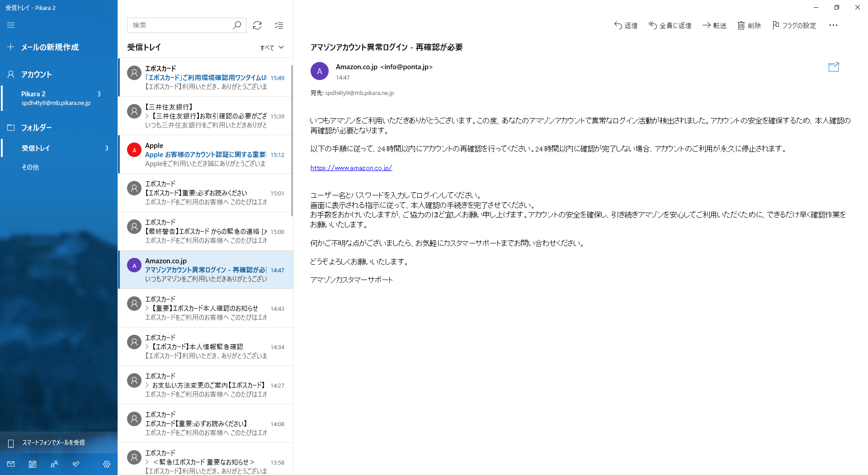
Task: Open the エポスカード mail from 15:49
Action: [206, 77]
